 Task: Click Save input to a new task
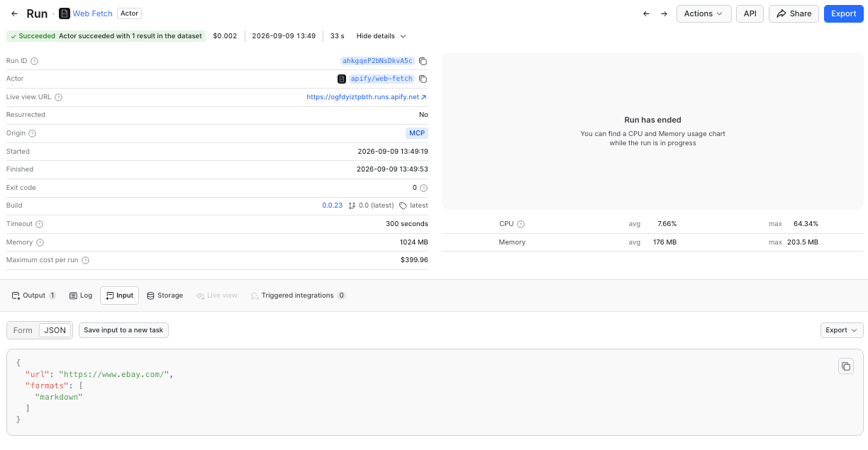(x=123, y=330)
